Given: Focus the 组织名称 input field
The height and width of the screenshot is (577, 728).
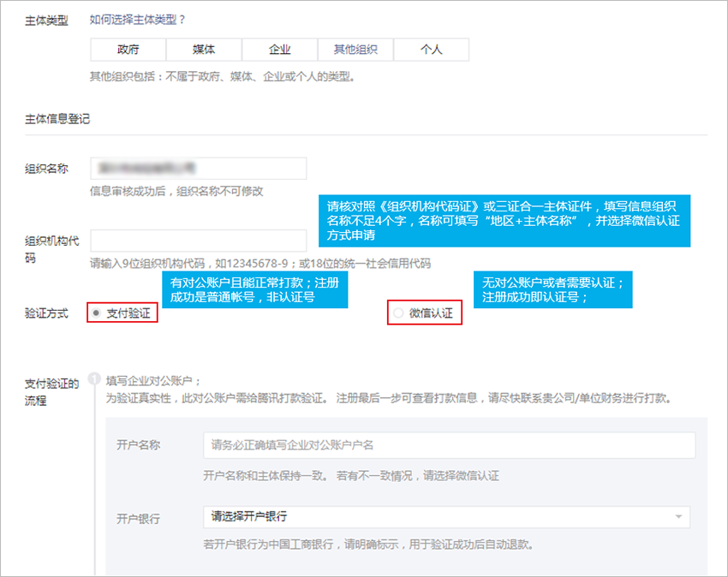Looking at the screenshot, I should click(x=198, y=169).
